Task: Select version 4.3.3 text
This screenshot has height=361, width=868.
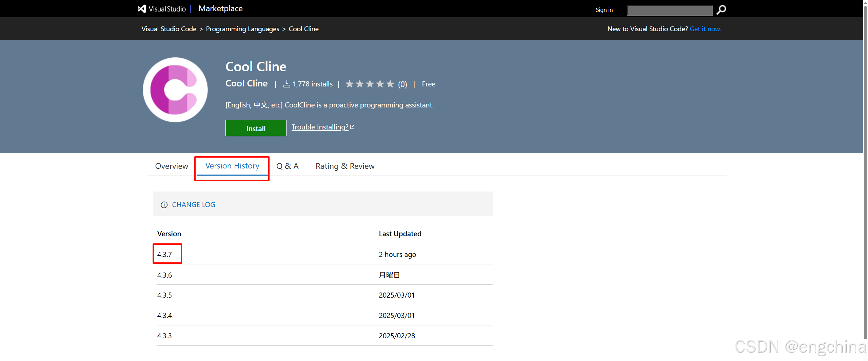Action: [x=164, y=336]
